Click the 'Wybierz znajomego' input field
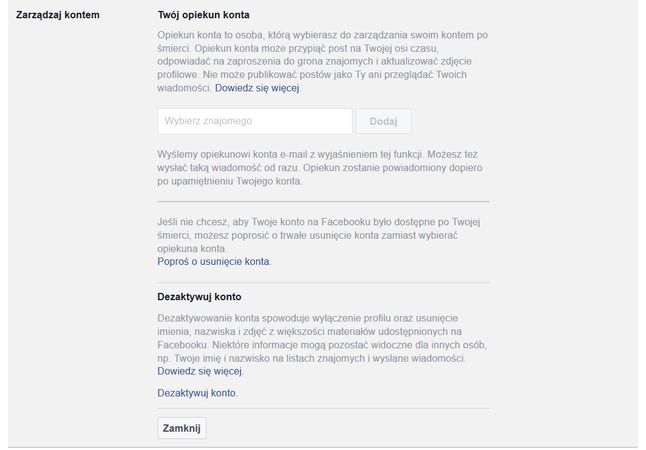646x450 pixels. coord(255,121)
